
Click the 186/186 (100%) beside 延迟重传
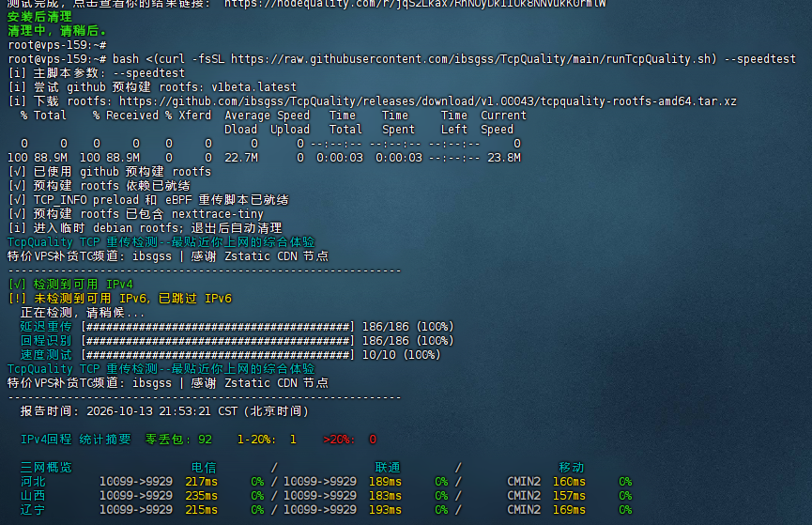coord(408,327)
